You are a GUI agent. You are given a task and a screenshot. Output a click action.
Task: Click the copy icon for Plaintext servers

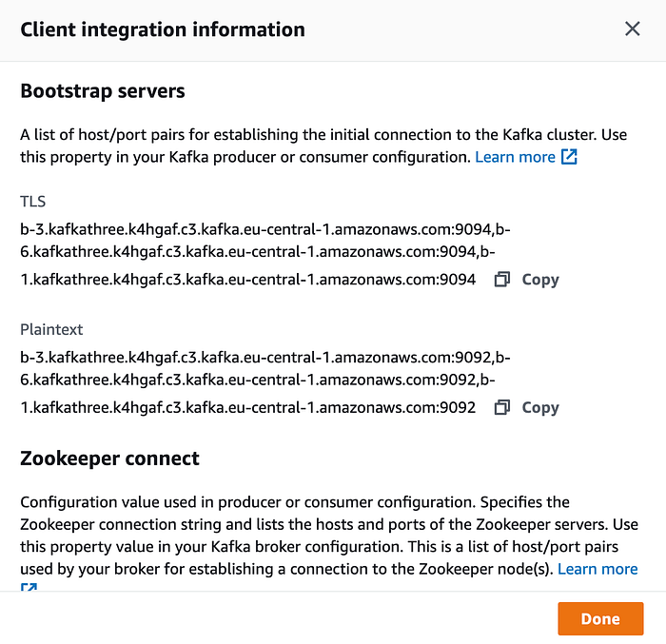(x=501, y=407)
